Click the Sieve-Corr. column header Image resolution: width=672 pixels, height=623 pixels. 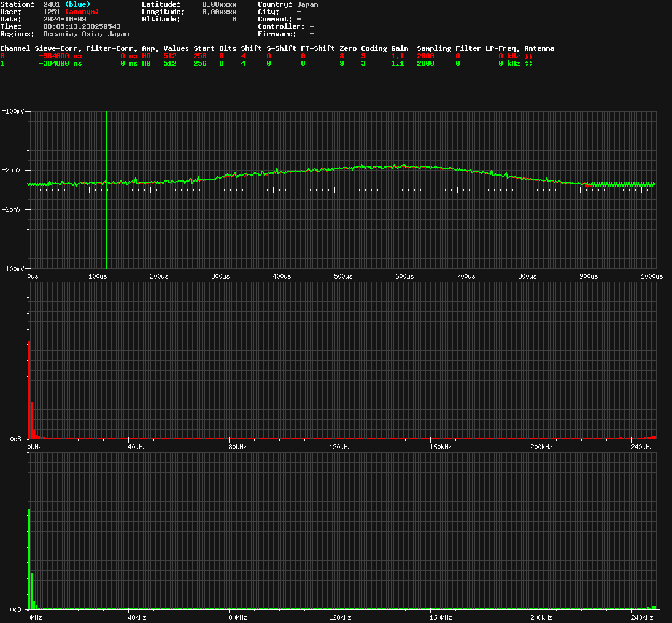pos(58,48)
